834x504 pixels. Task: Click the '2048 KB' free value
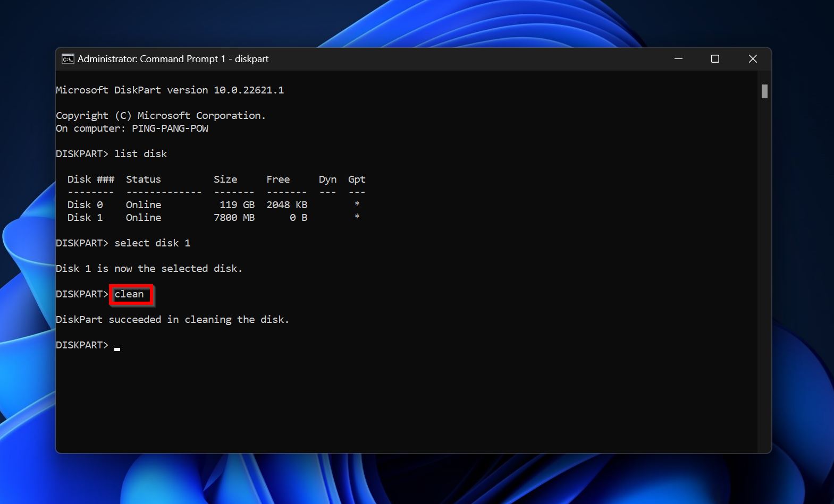click(287, 205)
